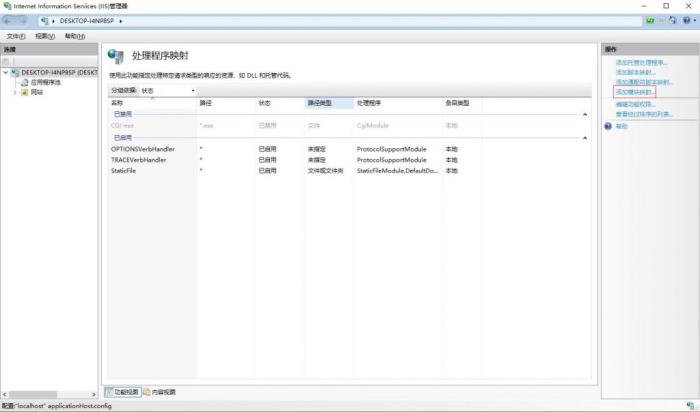This screenshot has width=700, height=412.
Task: Sort by the 状态 column header
Action: (x=280, y=103)
